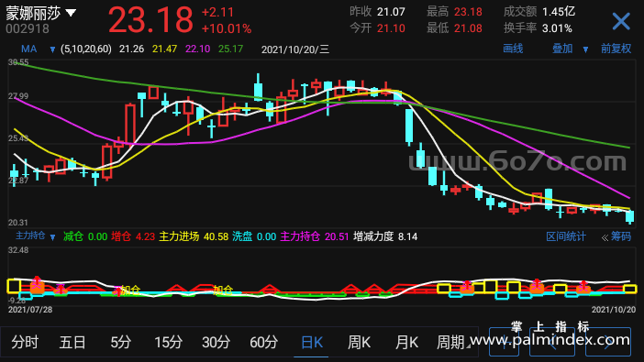This screenshot has width=644, height=362.
Task: Click the left arrow navigation button
Action: [x=551, y=342]
